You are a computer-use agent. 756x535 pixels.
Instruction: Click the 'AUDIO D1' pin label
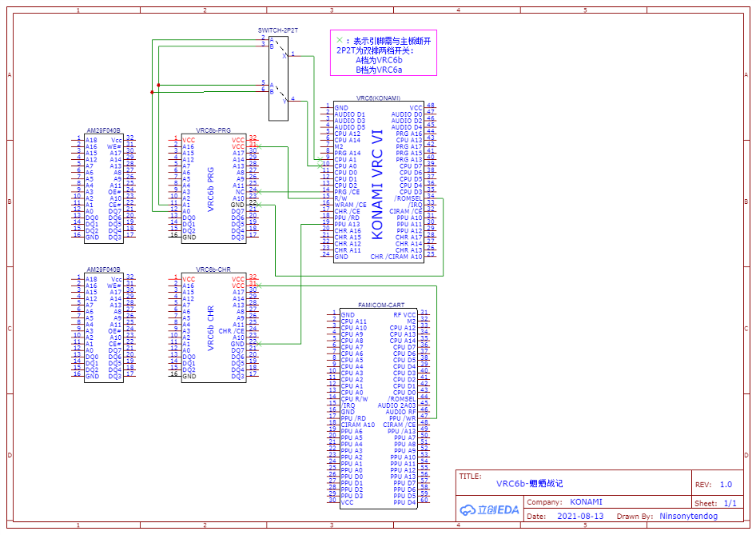click(349, 114)
